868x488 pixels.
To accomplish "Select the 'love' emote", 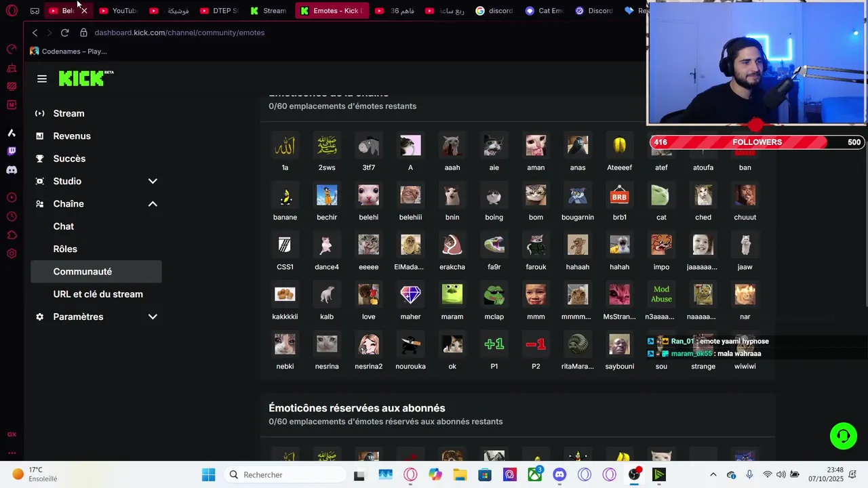I will 368,294.
